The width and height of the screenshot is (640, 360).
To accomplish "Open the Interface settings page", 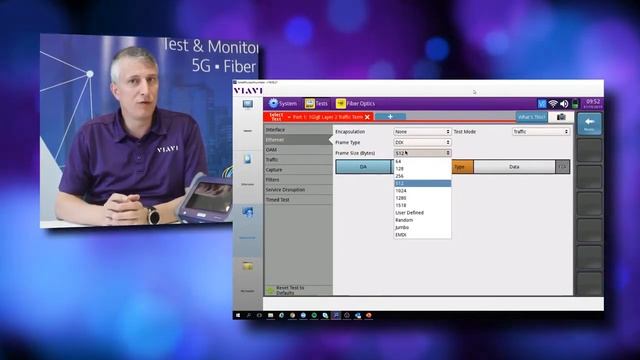I will tap(298, 129).
